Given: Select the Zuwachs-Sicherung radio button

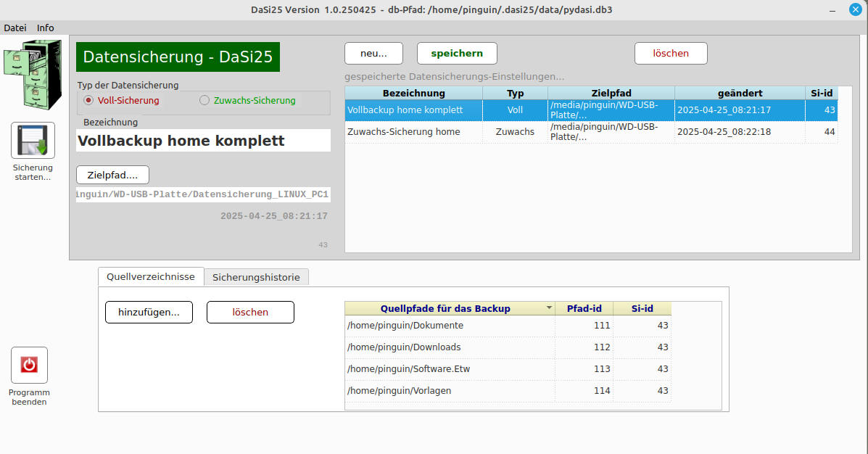Looking at the screenshot, I should pyautogui.click(x=204, y=101).
